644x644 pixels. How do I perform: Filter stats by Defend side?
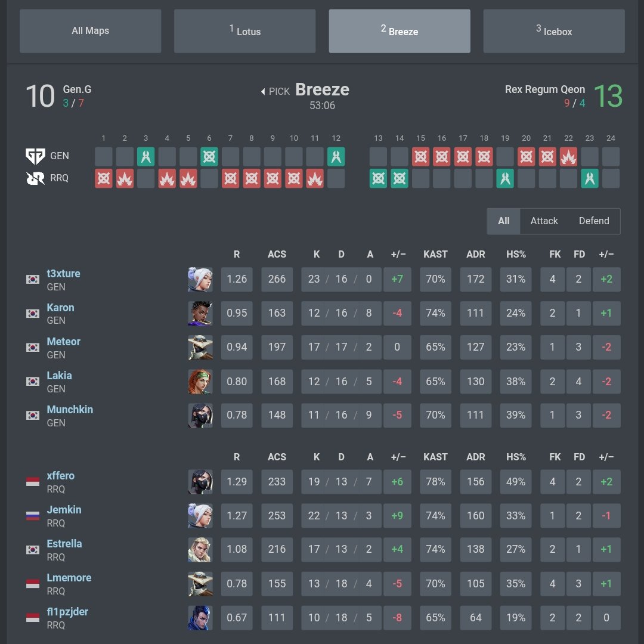click(594, 221)
